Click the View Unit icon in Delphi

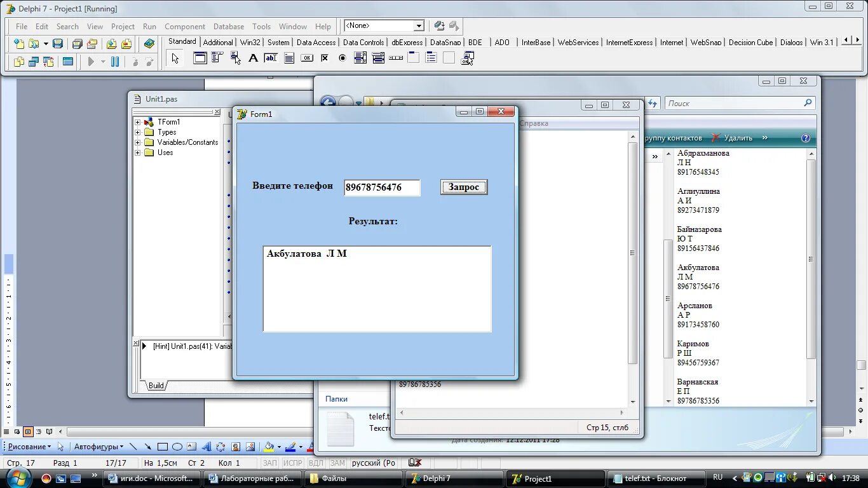[19, 62]
